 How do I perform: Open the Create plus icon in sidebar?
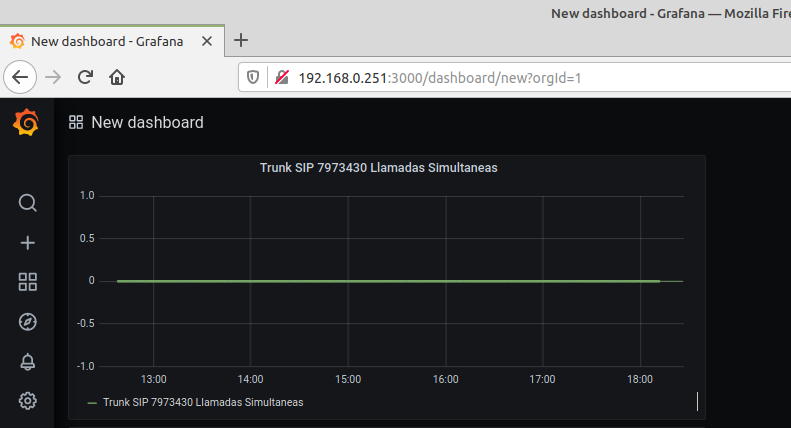pyautogui.click(x=28, y=243)
